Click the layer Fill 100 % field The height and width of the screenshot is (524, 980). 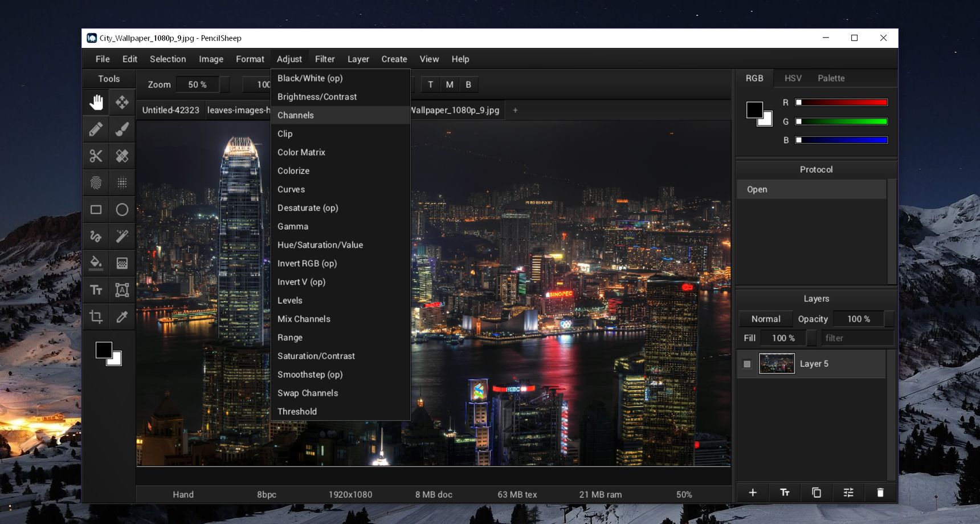pos(783,338)
